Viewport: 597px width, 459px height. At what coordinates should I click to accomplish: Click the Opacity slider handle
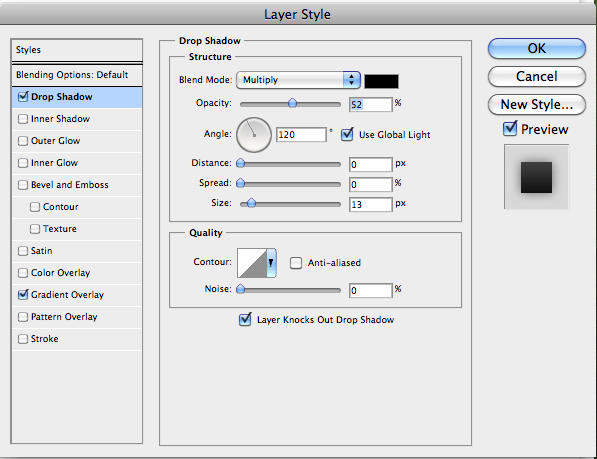pos(292,103)
